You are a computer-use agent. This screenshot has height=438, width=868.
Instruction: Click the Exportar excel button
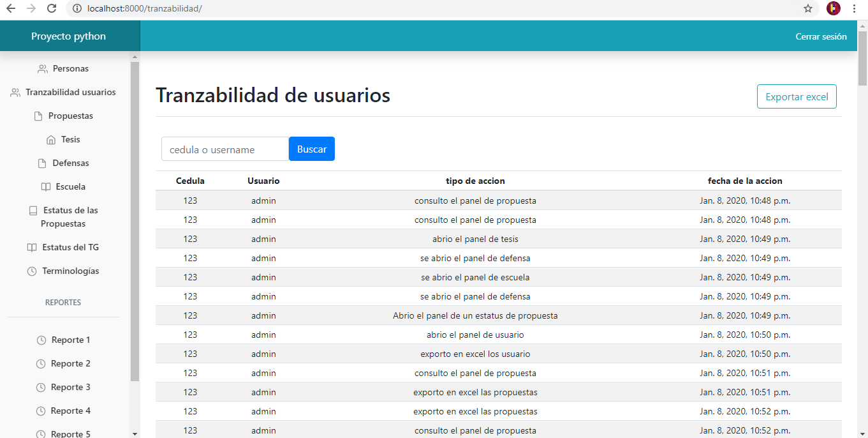pyautogui.click(x=797, y=96)
